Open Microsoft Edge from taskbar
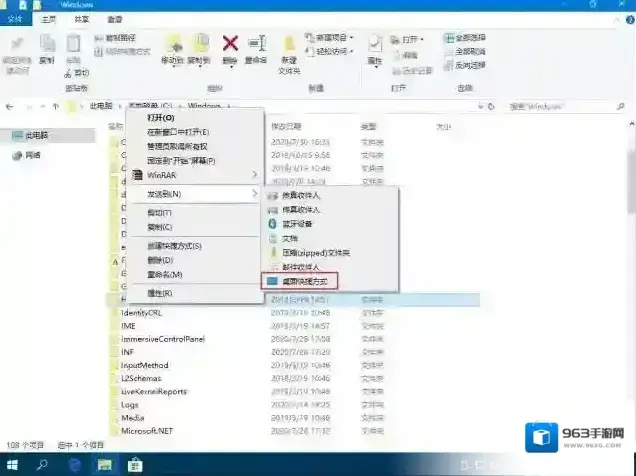Viewport: 636px width, 476px height. coord(75,465)
